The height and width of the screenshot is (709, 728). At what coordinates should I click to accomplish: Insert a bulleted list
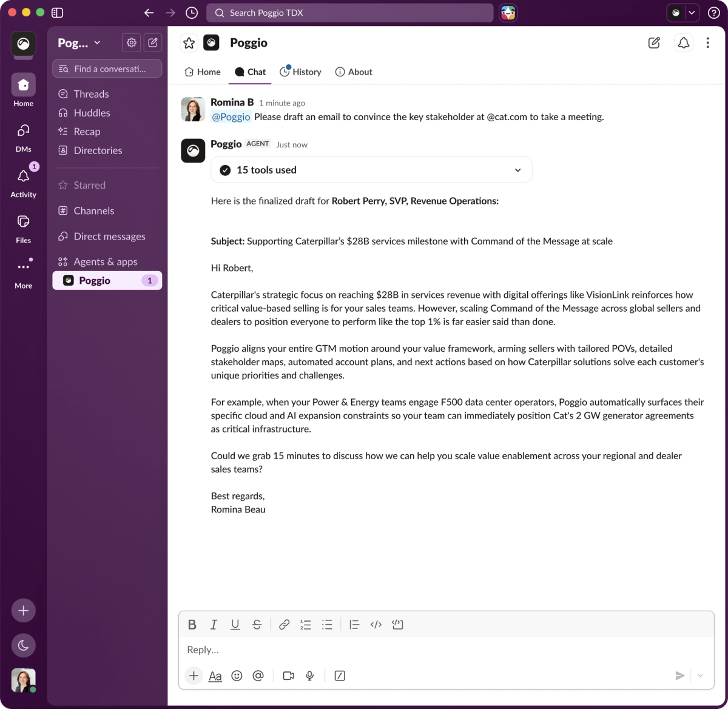point(327,625)
